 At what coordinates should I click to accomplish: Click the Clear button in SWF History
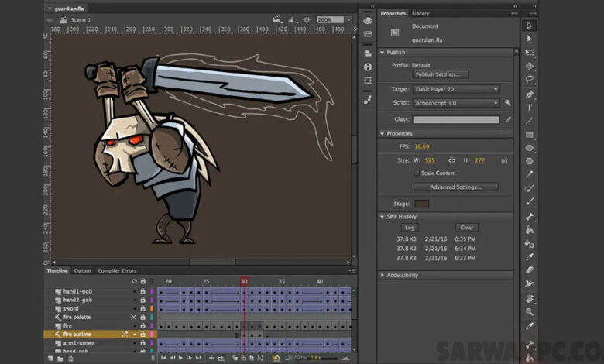tap(466, 228)
